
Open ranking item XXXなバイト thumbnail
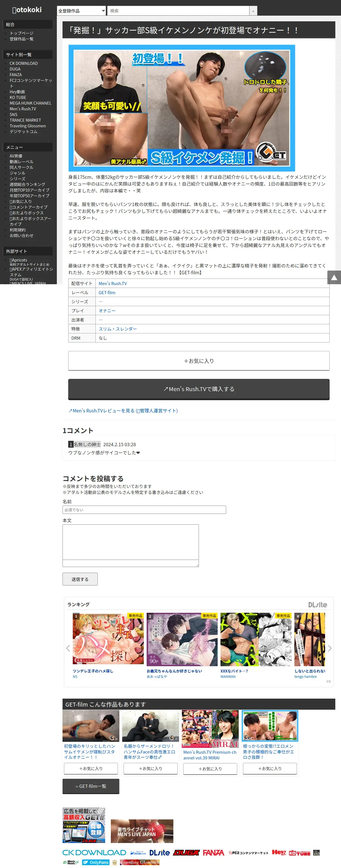tap(256, 639)
